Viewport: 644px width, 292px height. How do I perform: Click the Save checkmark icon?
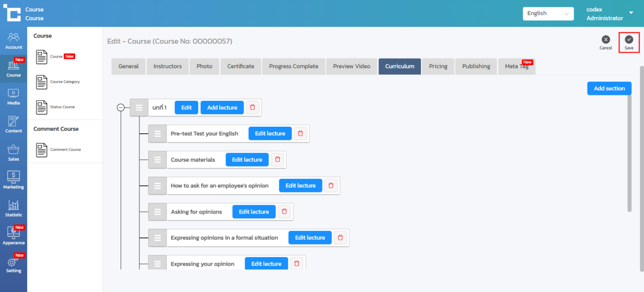(629, 40)
